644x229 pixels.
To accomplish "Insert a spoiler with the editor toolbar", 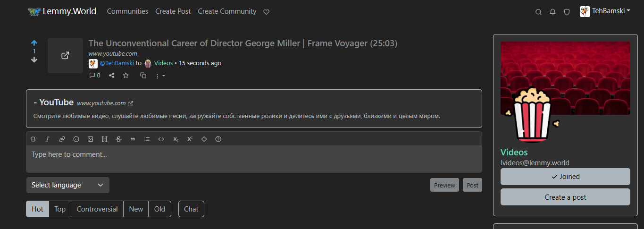I will click(204, 139).
